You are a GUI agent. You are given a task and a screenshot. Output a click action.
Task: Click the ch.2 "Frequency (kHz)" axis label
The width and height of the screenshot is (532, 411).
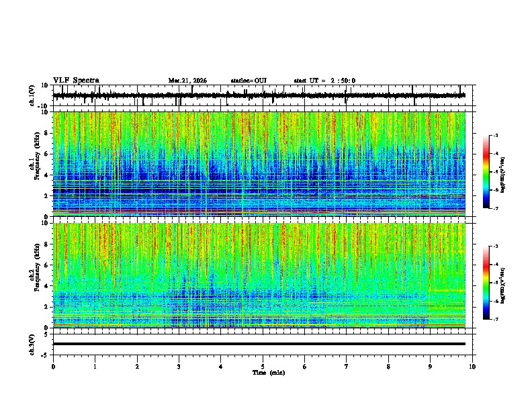tap(36, 267)
